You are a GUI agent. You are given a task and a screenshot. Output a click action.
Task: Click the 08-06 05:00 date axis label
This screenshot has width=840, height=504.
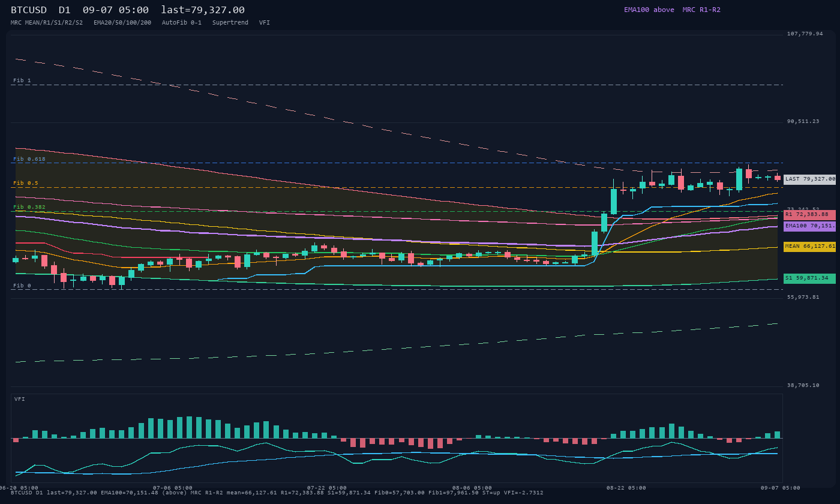pos(472,488)
